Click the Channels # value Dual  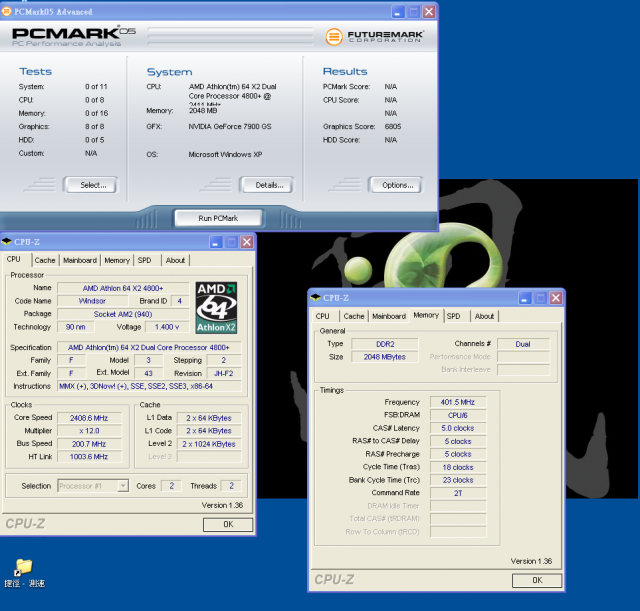click(523, 344)
